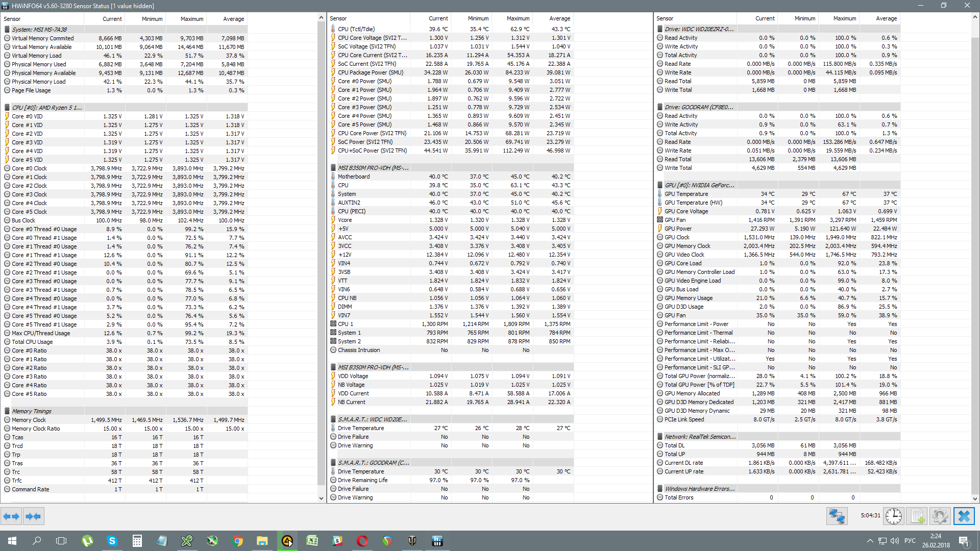Screen dimensions: 980x551
Task: Open remote network monitoring icon
Action: tap(837, 516)
